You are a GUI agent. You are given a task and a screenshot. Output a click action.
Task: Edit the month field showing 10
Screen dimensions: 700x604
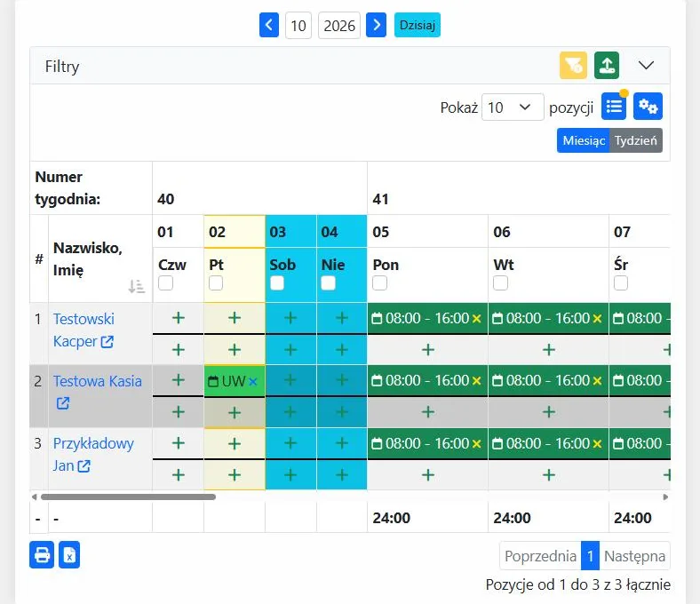coord(298,26)
